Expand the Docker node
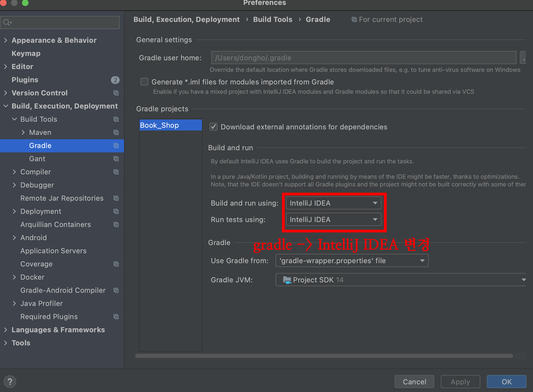533x392 pixels. pyautogui.click(x=15, y=277)
